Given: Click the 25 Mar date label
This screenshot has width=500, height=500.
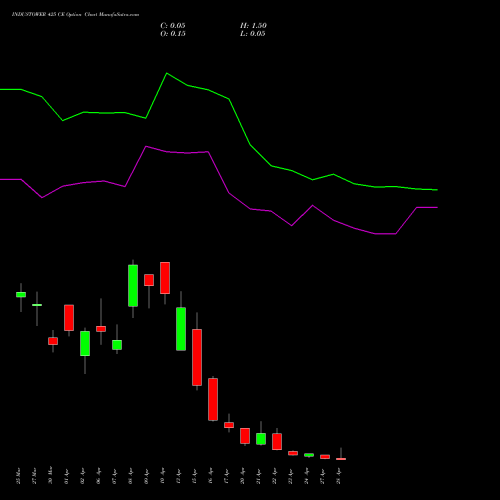Looking at the screenshot, I should pos(18,476).
